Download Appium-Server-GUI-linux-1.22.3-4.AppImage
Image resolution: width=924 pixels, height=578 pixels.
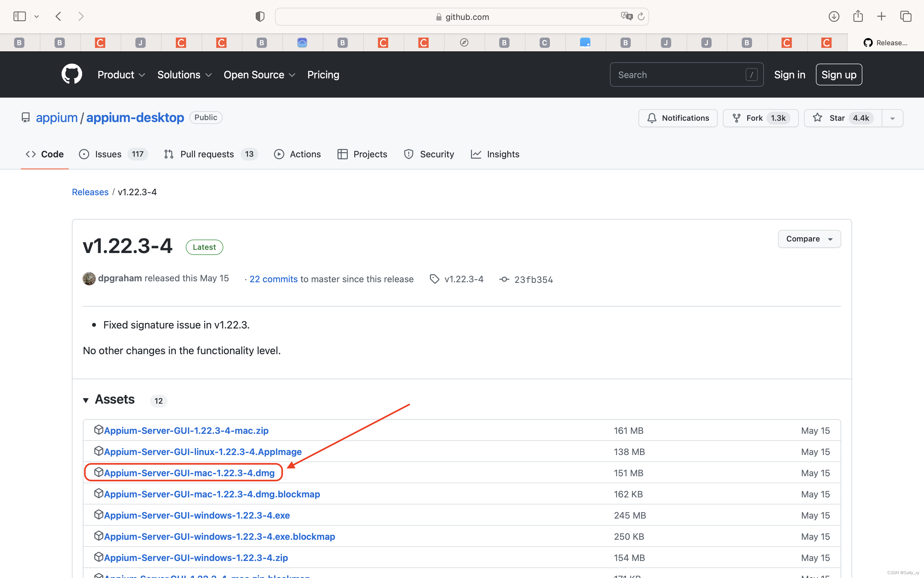tap(203, 451)
